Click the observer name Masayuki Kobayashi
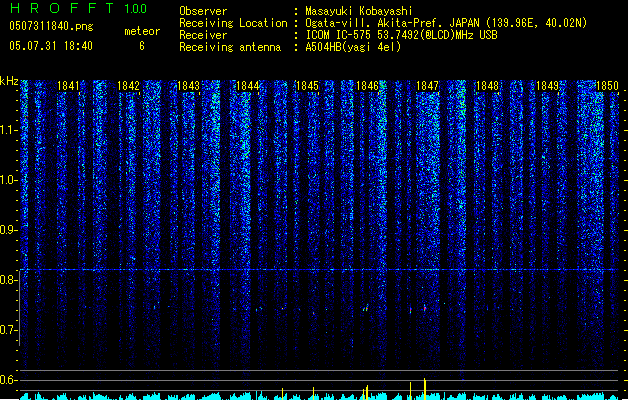 tap(359, 11)
